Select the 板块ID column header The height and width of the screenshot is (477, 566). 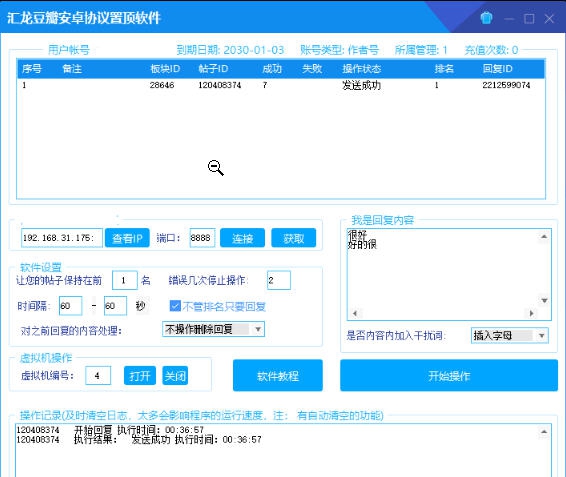165,69
